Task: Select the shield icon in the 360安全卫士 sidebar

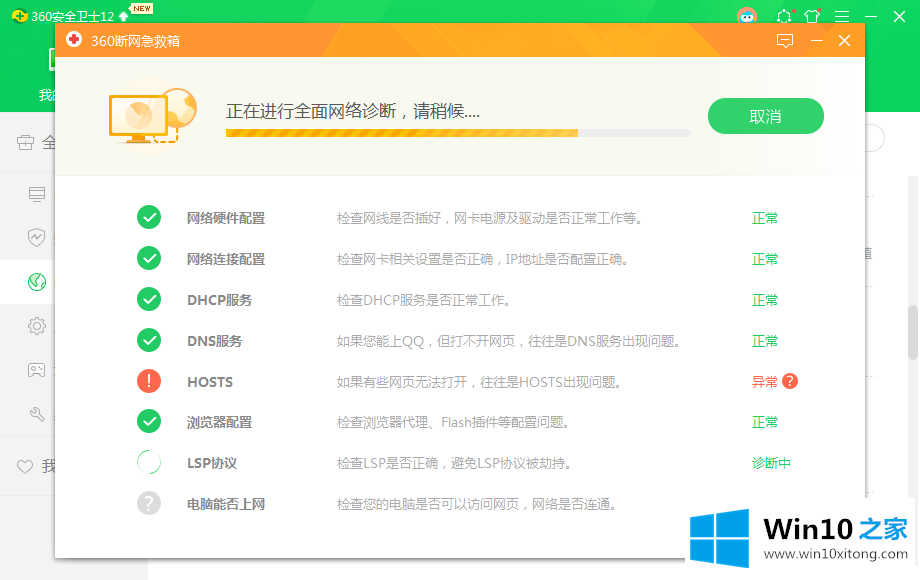Action: click(36, 237)
